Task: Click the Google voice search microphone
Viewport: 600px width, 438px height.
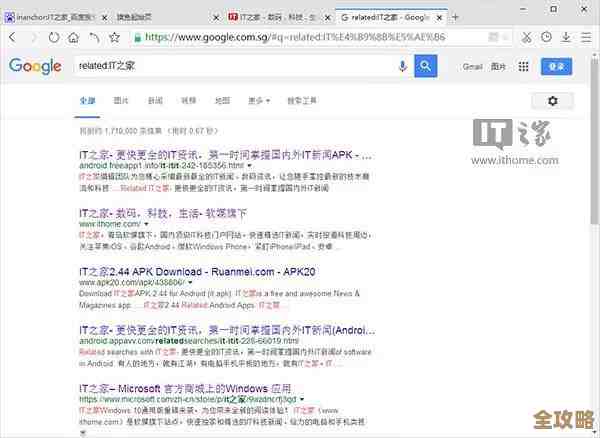Action: pos(402,66)
